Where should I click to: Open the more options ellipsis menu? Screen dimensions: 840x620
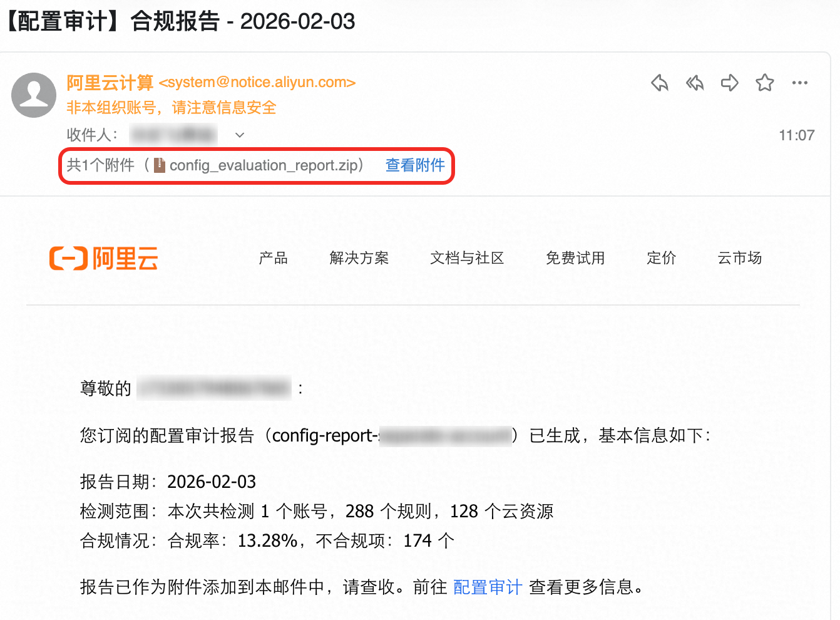tap(800, 83)
